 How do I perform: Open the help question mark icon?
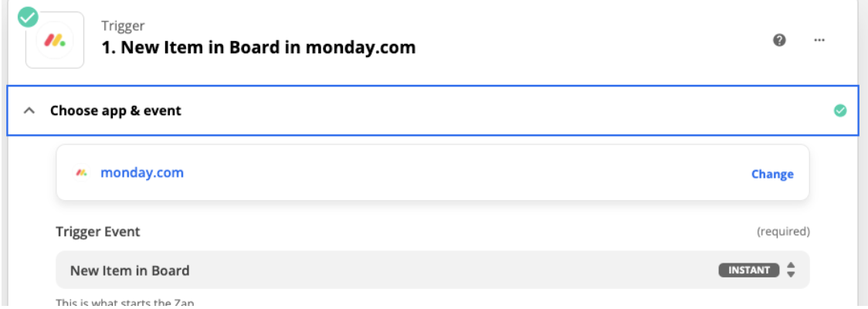(779, 40)
